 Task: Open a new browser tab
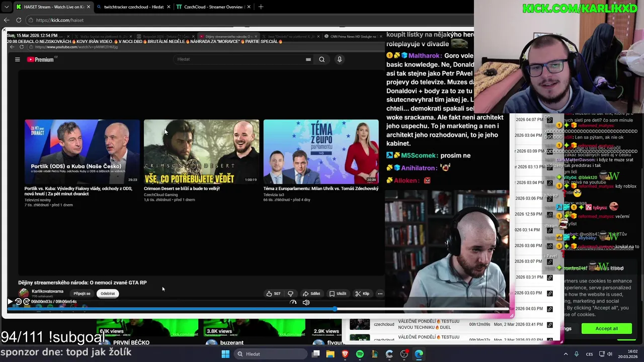tap(261, 7)
